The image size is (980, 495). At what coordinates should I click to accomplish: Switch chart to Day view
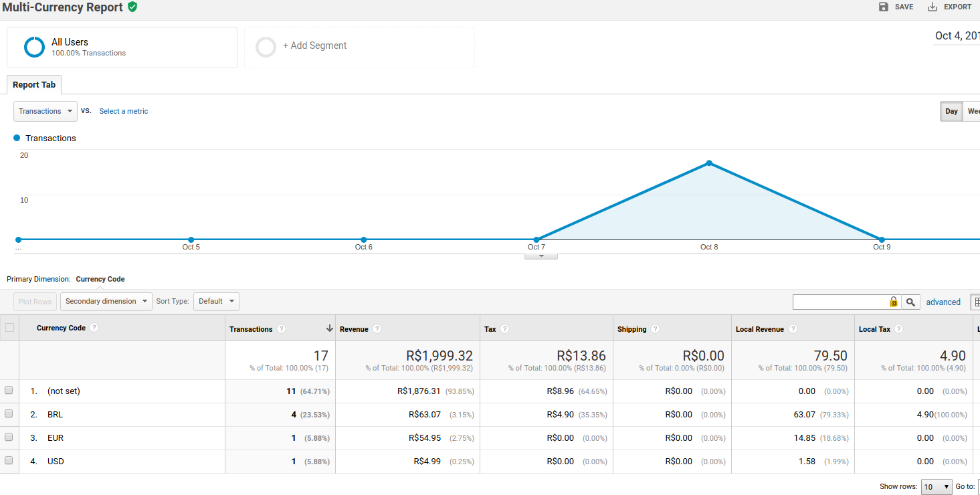click(951, 112)
